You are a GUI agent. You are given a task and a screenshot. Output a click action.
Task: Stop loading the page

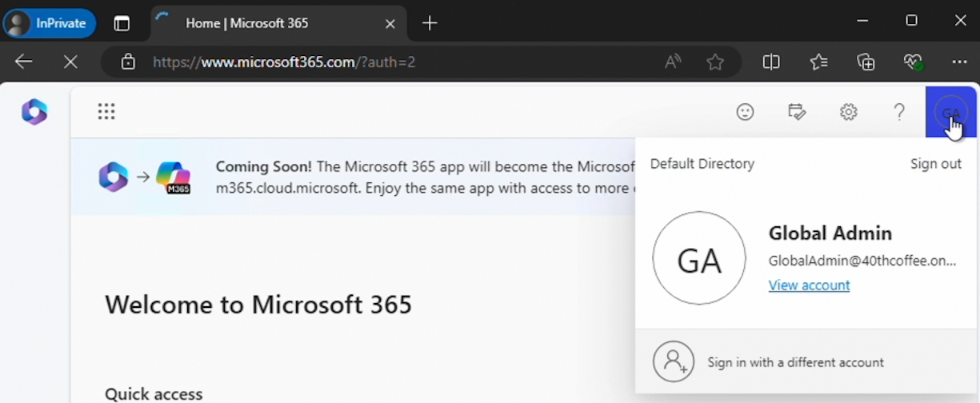pos(70,62)
